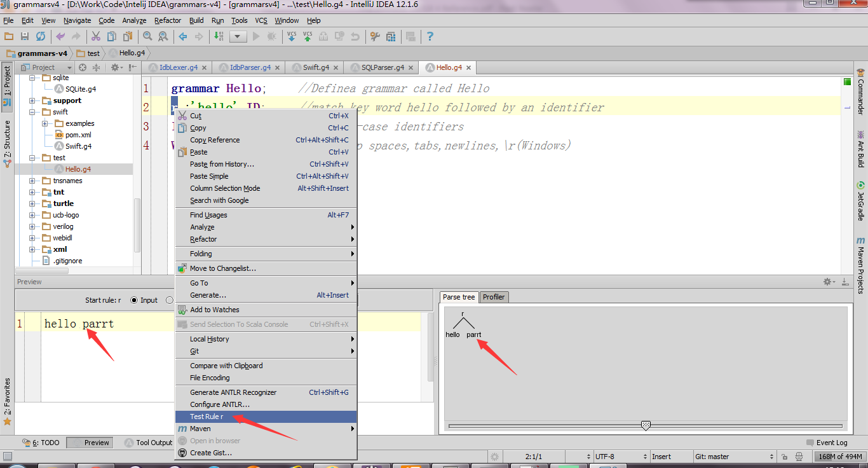Open the Event Log button
The width and height of the screenshot is (868, 468).
pyautogui.click(x=827, y=443)
